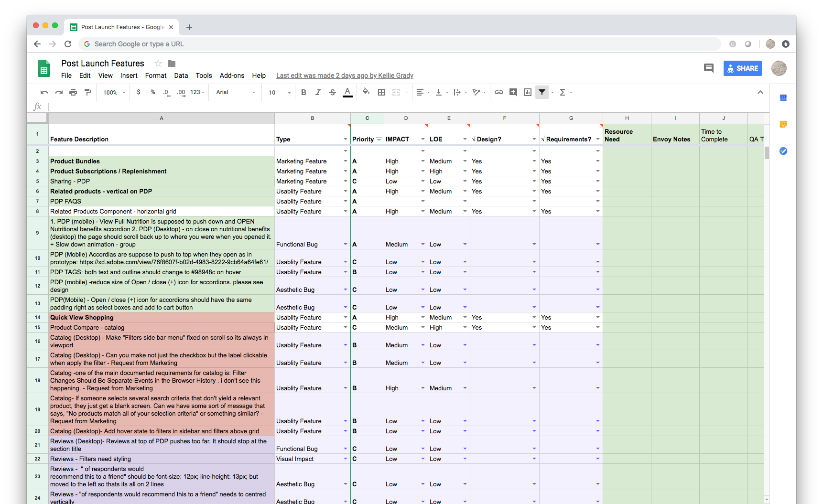823x504 pixels.
Task: Open the Format menu
Action: [x=156, y=75]
